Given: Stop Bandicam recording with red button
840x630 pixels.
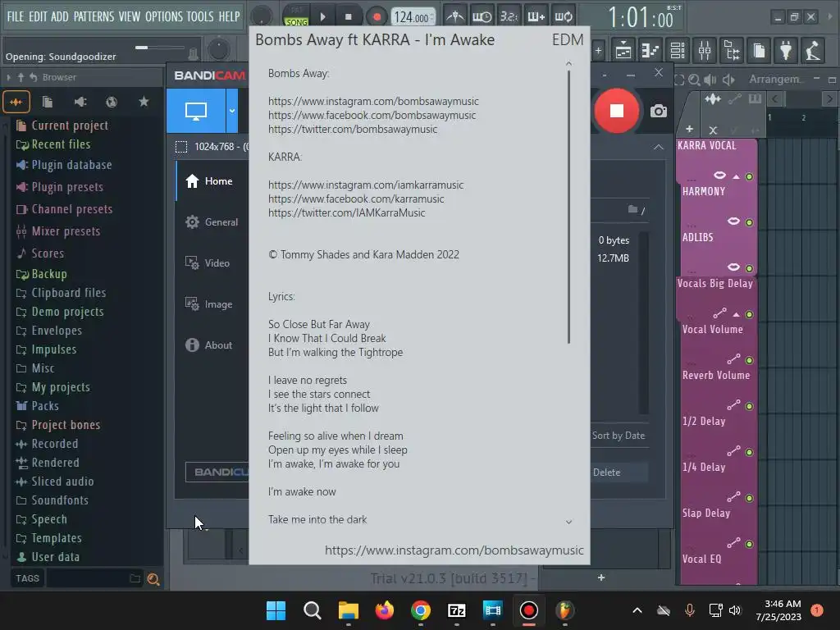Looking at the screenshot, I should (617, 111).
